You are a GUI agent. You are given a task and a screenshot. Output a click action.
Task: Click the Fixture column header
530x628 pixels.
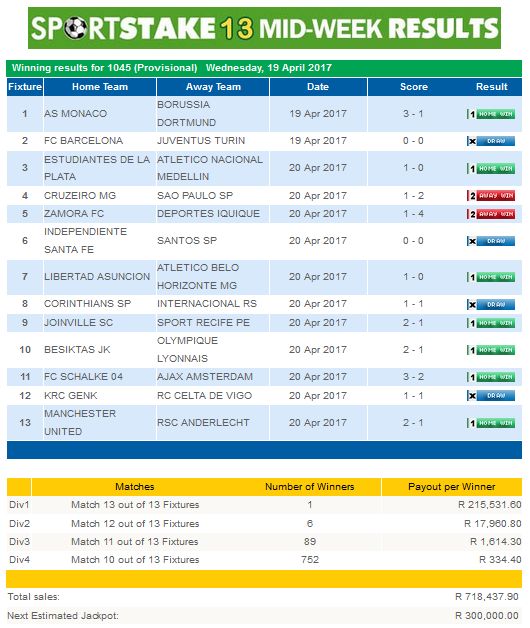[x=25, y=87]
